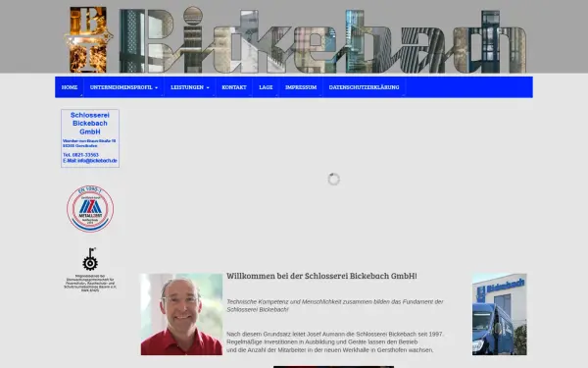Screen dimensions: 588x368
Task: Click the Bickebach header logo banner
Action: coord(322,40)
